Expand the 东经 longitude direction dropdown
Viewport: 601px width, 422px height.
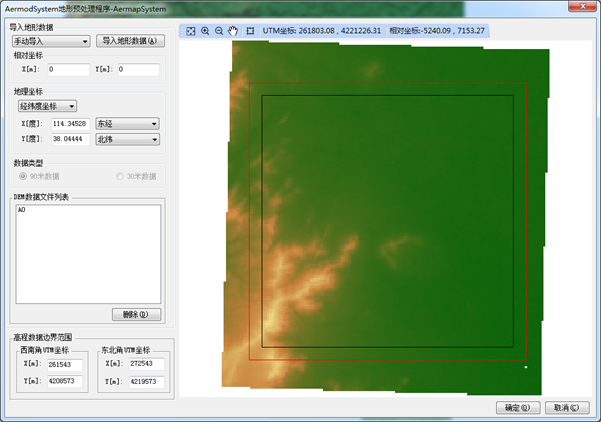(127, 124)
